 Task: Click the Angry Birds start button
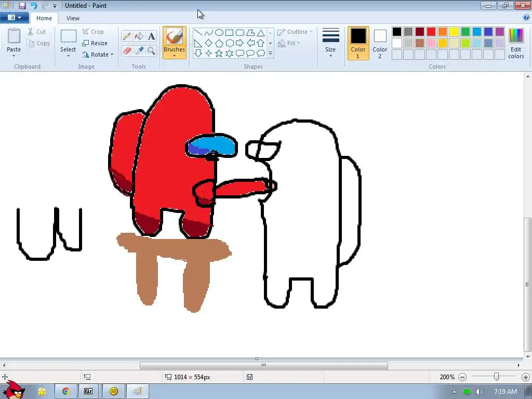pos(14,390)
